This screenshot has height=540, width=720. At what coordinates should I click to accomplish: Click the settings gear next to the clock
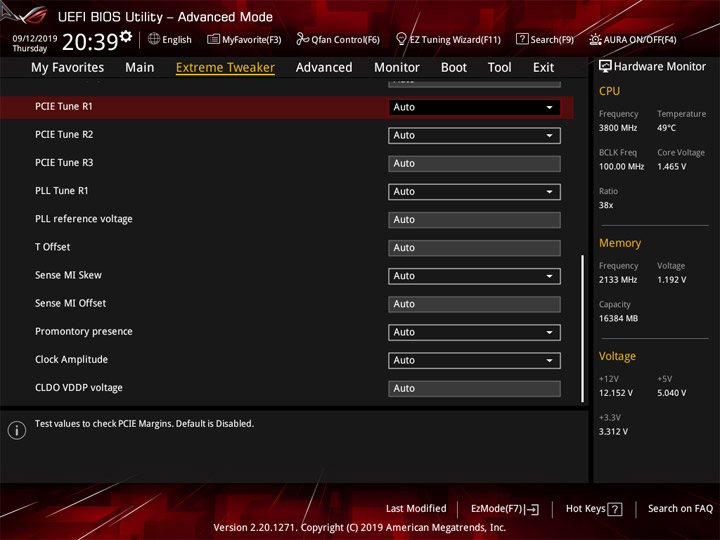(x=125, y=36)
